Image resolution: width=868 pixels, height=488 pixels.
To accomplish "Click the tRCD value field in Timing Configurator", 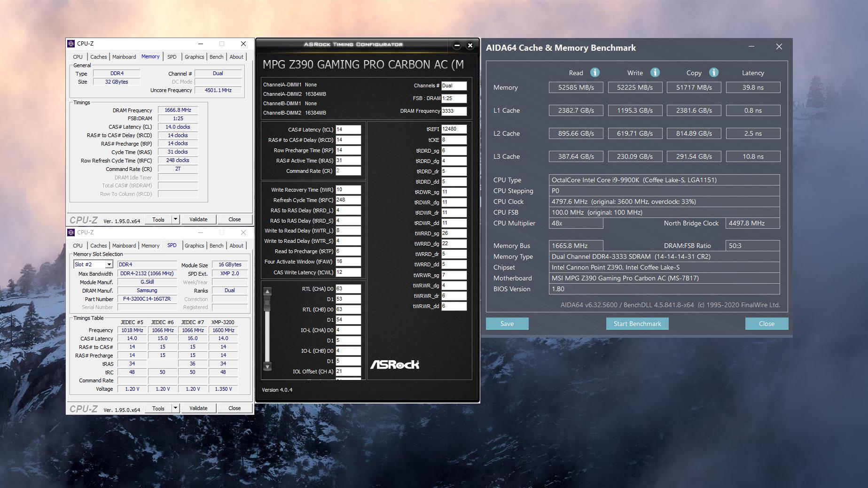I will (x=348, y=140).
